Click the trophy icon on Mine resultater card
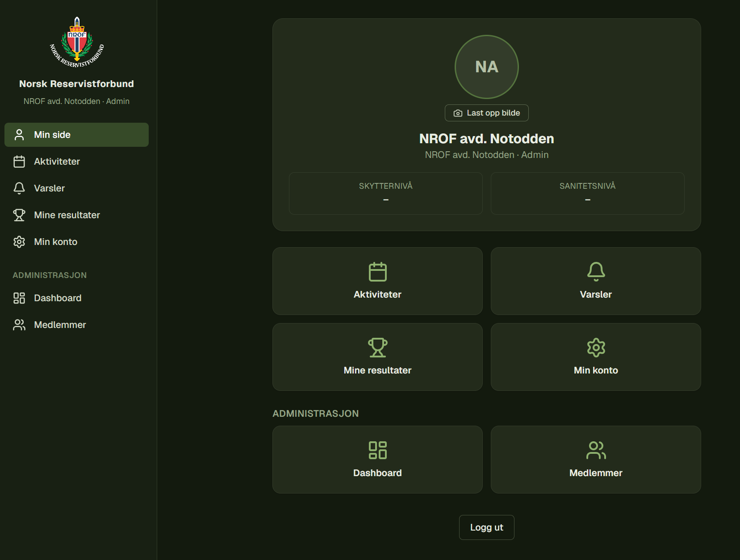Viewport: 740px width, 560px height. coord(377,348)
